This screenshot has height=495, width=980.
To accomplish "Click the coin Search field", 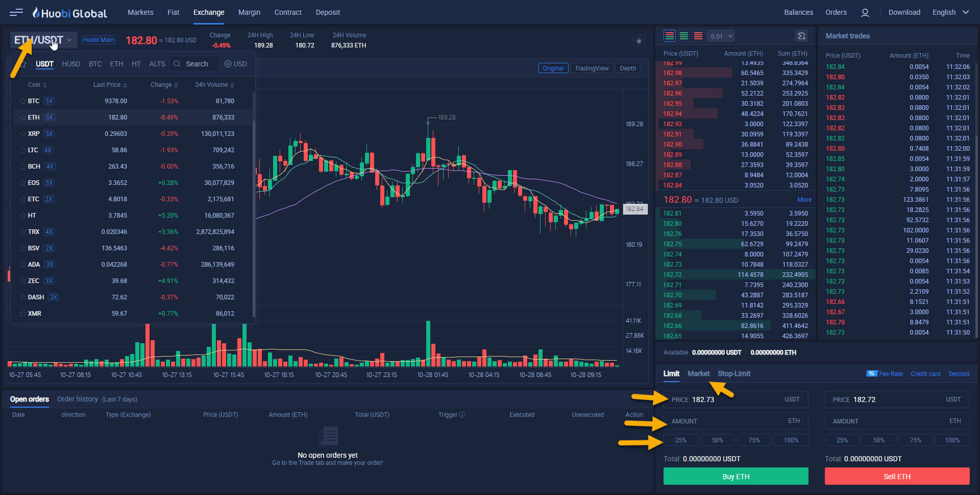I will (194, 64).
